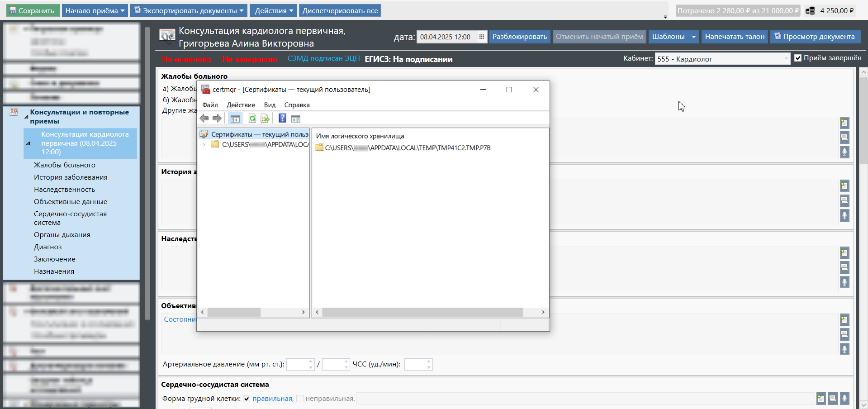This screenshot has height=409, width=868.
Task: Uncheck the правильная chest shape checkbox
Action: tap(247, 399)
